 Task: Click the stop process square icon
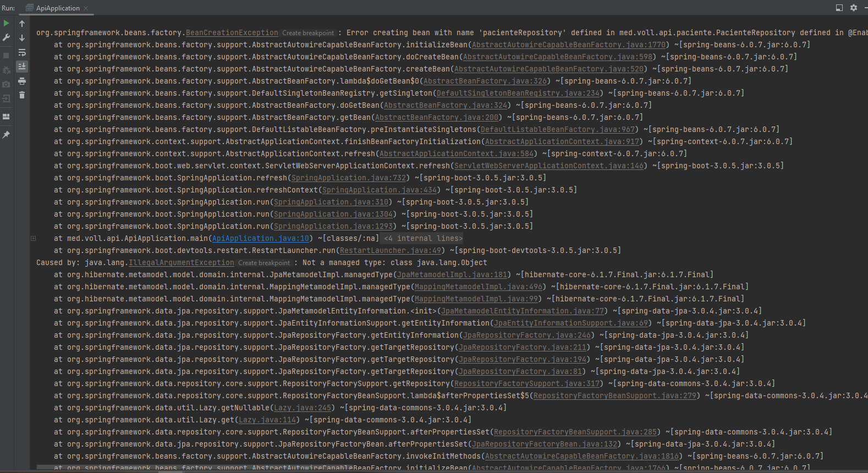[x=7, y=56]
